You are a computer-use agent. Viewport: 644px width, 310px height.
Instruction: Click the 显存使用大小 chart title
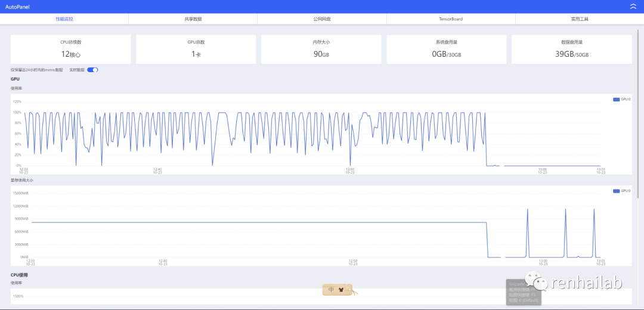[x=22, y=180]
